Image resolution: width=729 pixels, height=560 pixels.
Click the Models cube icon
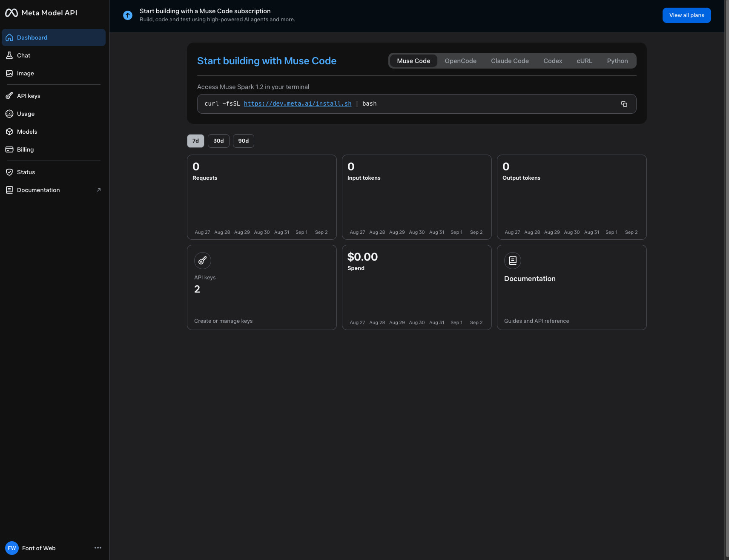click(x=9, y=132)
